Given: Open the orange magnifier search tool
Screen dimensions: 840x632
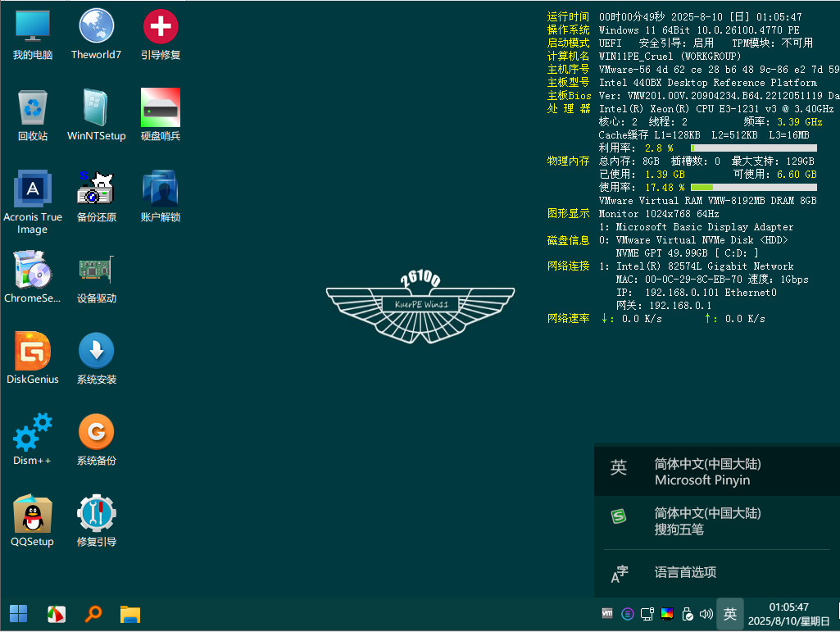Looking at the screenshot, I should click(93, 614).
